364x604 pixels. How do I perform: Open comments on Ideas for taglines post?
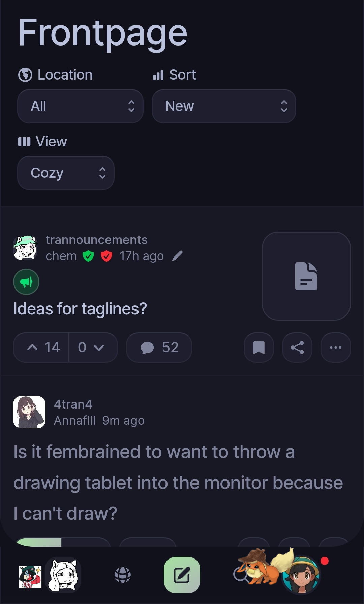(x=159, y=348)
